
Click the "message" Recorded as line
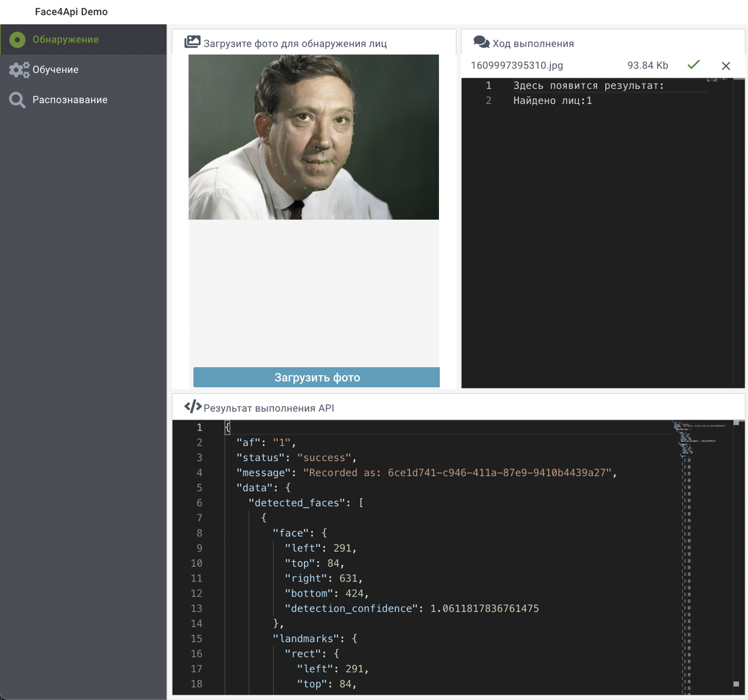426,473
